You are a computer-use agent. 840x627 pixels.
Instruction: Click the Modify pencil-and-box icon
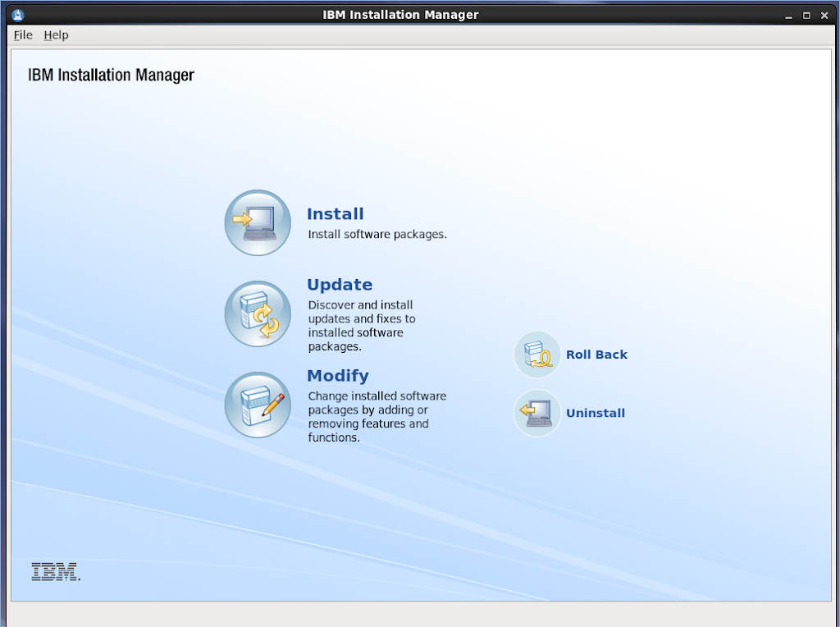(258, 405)
